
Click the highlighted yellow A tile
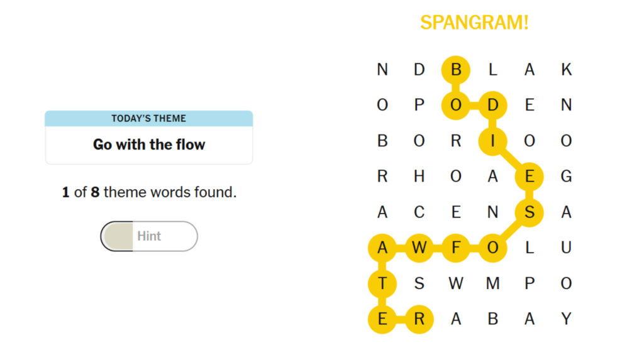point(382,248)
